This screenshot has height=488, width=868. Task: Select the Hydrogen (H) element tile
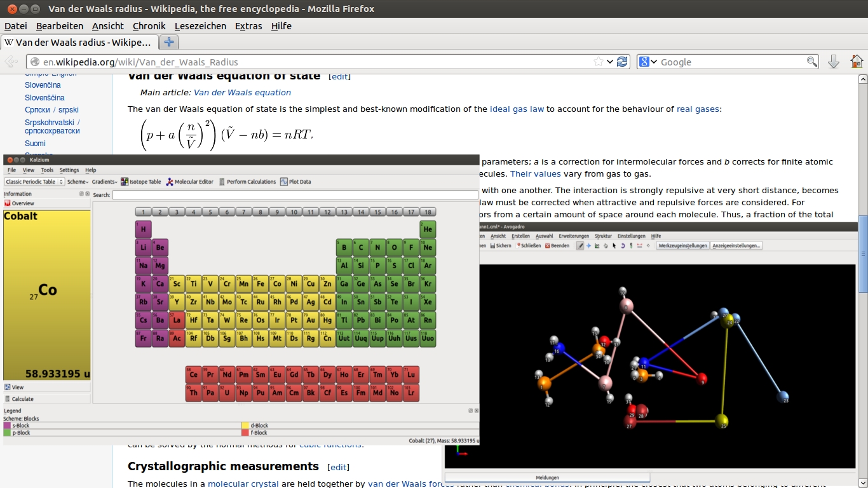click(x=144, y=229)
